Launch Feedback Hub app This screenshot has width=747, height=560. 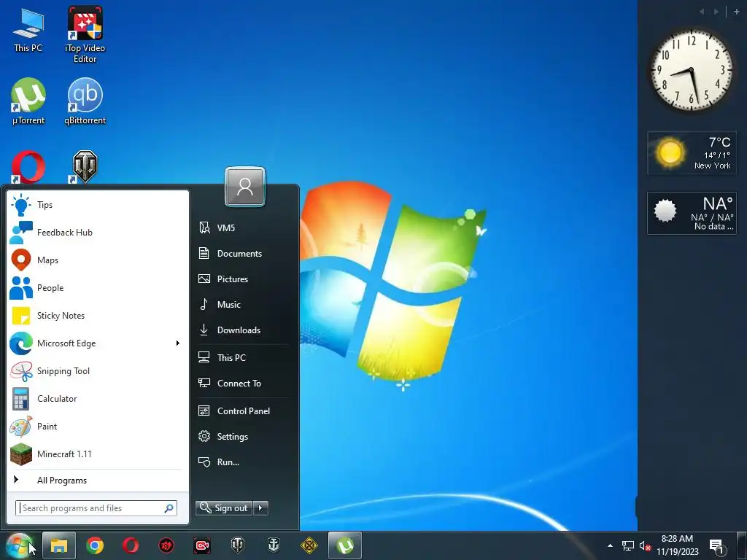[98, 233]
